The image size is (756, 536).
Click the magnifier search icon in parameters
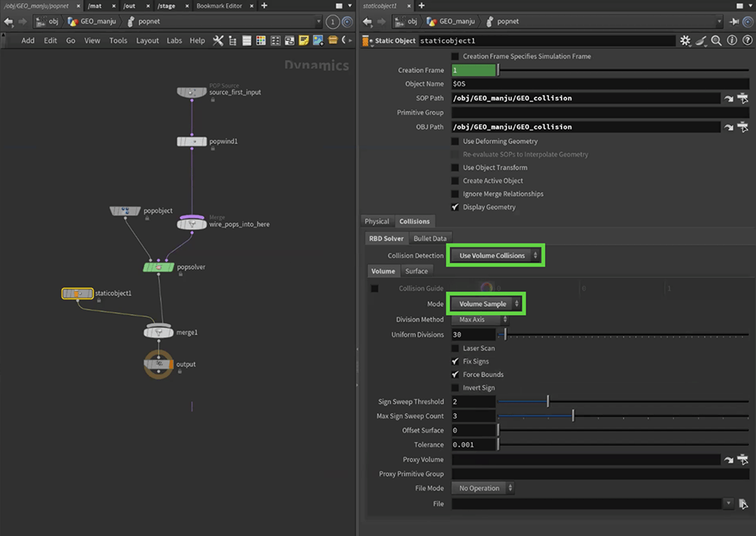[716, 40]
